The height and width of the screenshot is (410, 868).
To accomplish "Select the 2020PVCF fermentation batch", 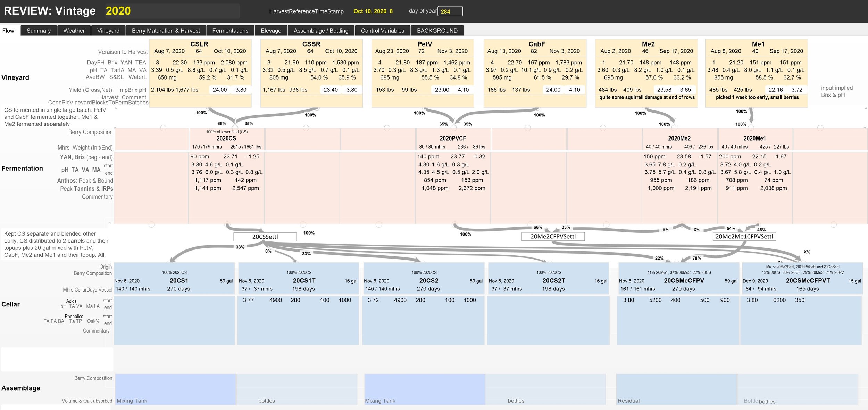I will [x=453, y=138].
